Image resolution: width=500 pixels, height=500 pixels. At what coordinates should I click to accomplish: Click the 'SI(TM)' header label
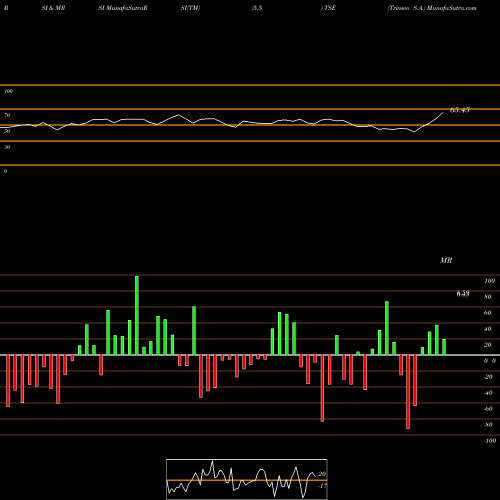(190, 8)
